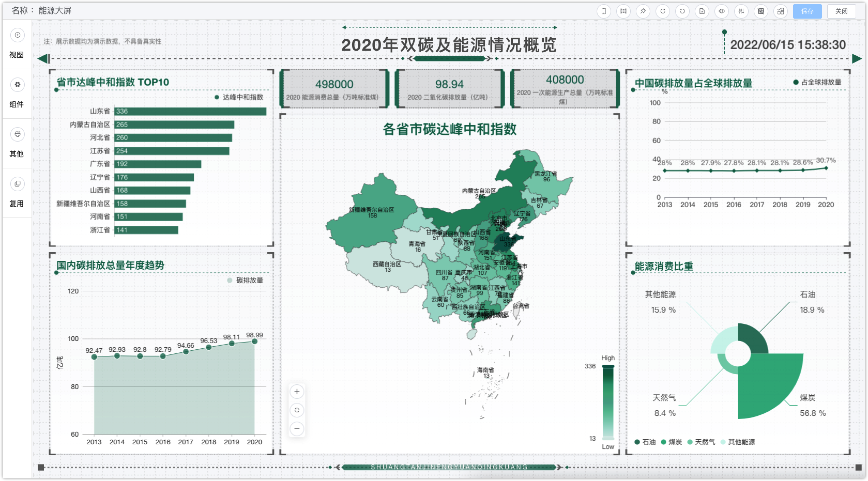The image size is (868, 481).
Task: Open the document export icon in the toolbar
Action: 702,11
